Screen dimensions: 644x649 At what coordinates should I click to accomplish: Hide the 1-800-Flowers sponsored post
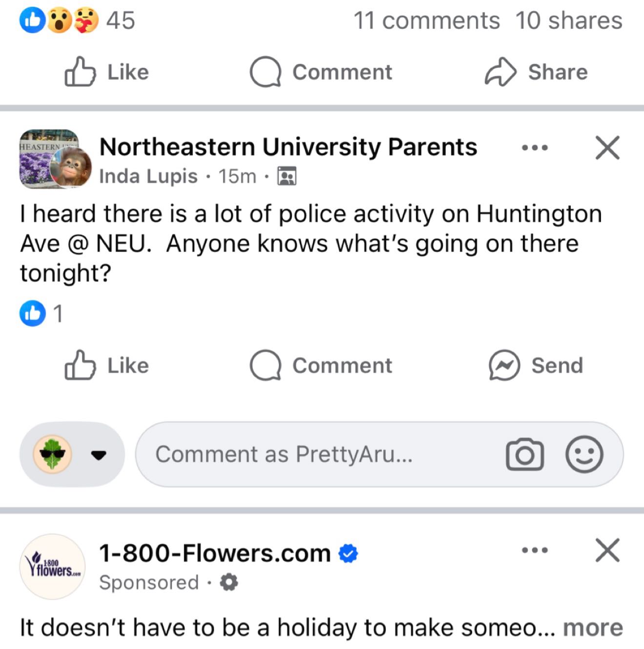(x=607, y=551)
